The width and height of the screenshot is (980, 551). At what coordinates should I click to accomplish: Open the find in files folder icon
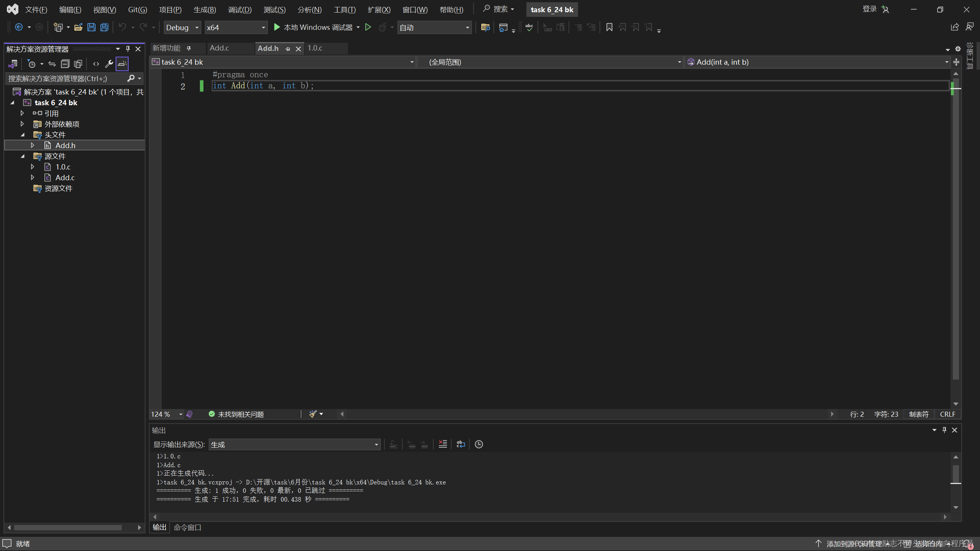pyautogui.click(x=485, y=27)
